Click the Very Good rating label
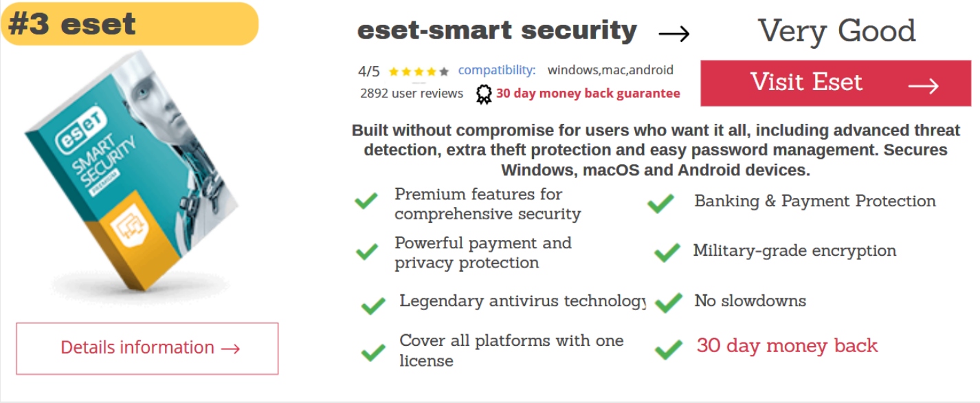 (x=836, y=31)
